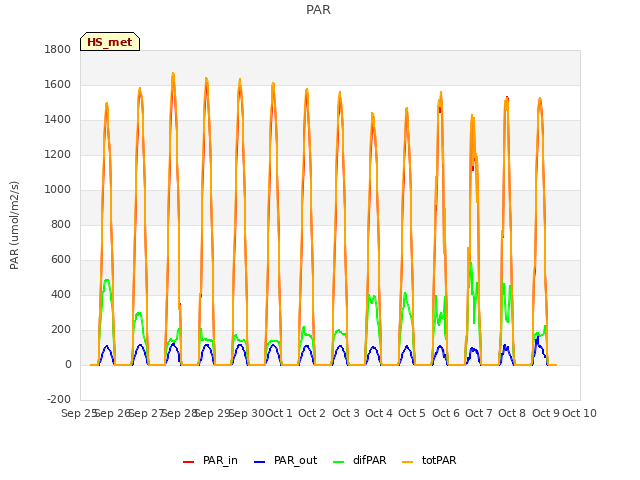Click the Oct 7 x-axis label
This screenshot has height=480, width=640.
point(479,413)
